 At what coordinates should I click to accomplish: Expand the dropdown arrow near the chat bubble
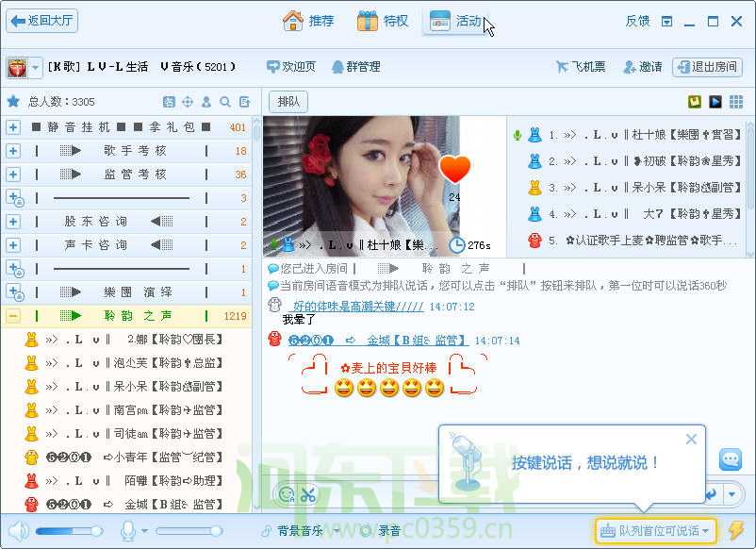tap(732, 494)
